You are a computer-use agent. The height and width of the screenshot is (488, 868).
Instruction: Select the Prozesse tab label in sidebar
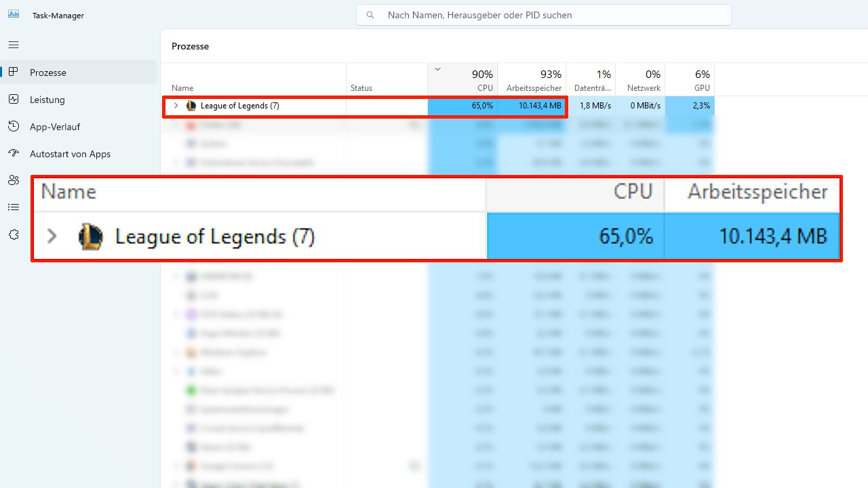48,73
